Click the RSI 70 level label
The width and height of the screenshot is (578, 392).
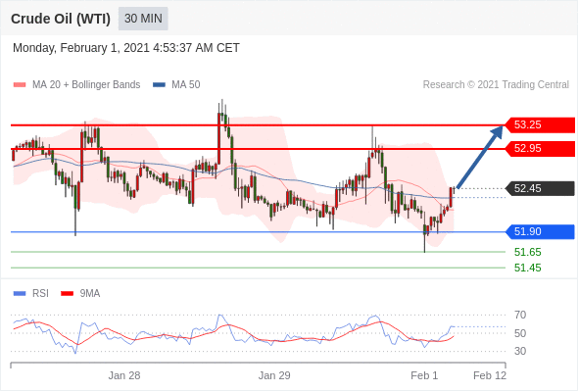coord(520,315)
